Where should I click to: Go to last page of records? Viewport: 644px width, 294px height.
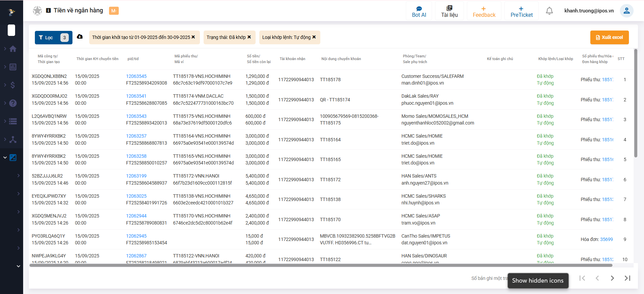[628, 278]
